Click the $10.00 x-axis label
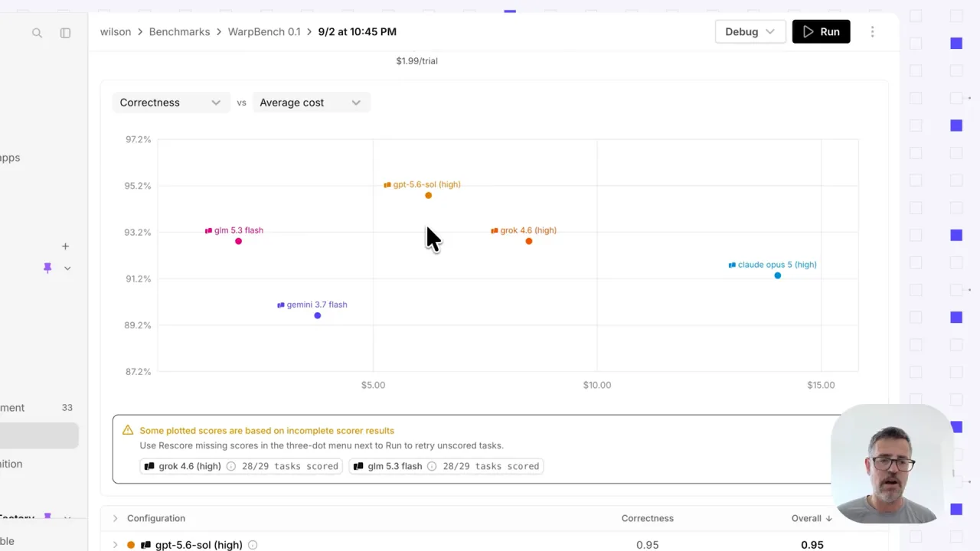This screenshot has width=980, height=551. click(597, 385)
